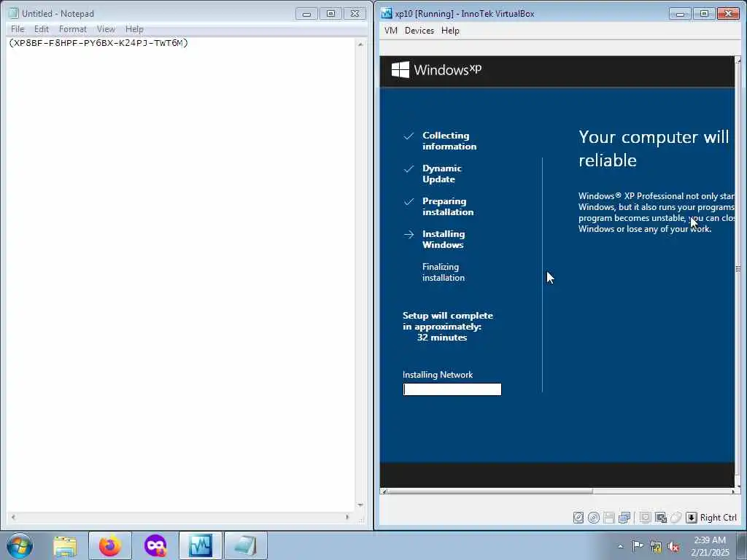The image size is (747, 560).
Task: Click the CD/DVD drive indicator in VirtualBox
Action: pyautogui.click(x=594, y=518)
